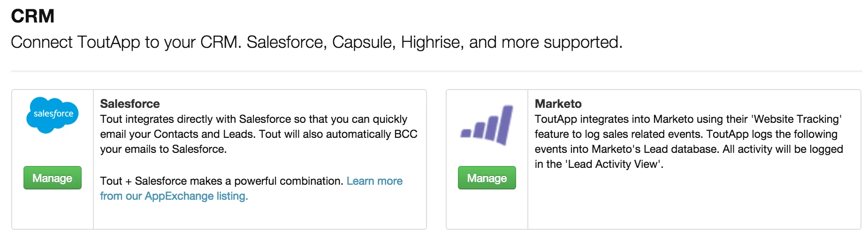Click the 'Lead Activity View' phrase
868x241 pixels.
click(x=613, y=164)
